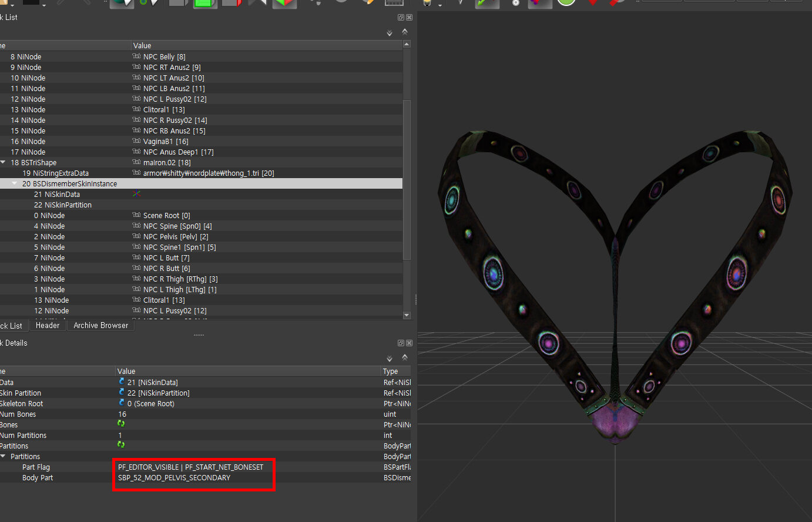Image resolution: width=812 pixels, height=522 pixels.
Task: Collapse the 20 BSDismemberSkinInstance node
Action: [x=15, y=183]
